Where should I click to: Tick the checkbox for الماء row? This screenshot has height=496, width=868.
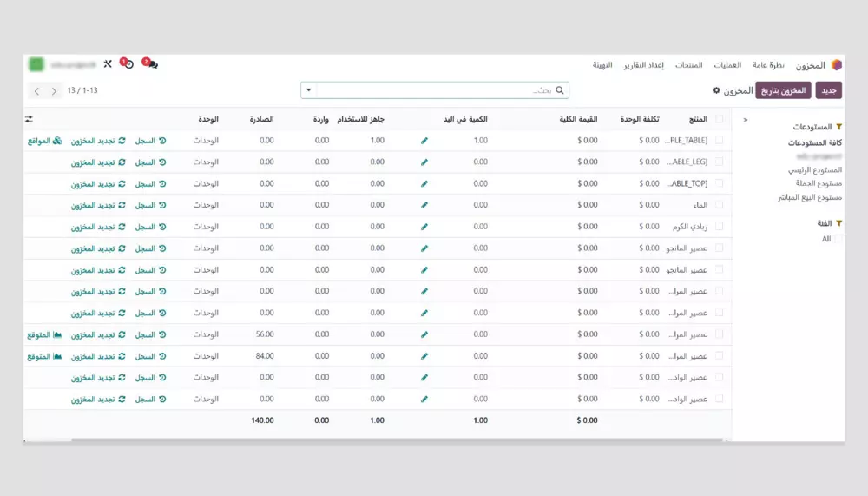[x=719, y=204]
